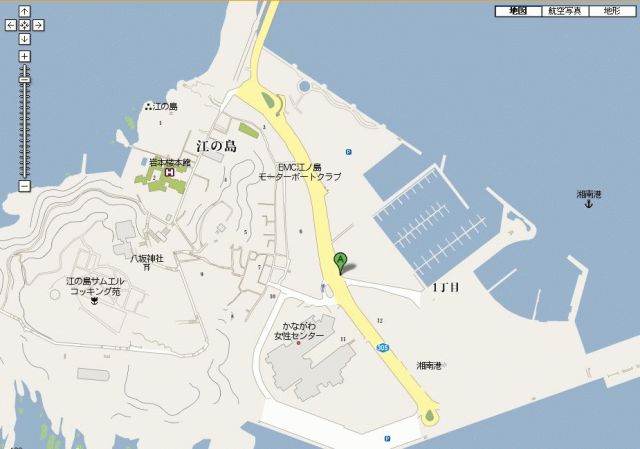Pan the map left with arrow button

coord(11,25)
